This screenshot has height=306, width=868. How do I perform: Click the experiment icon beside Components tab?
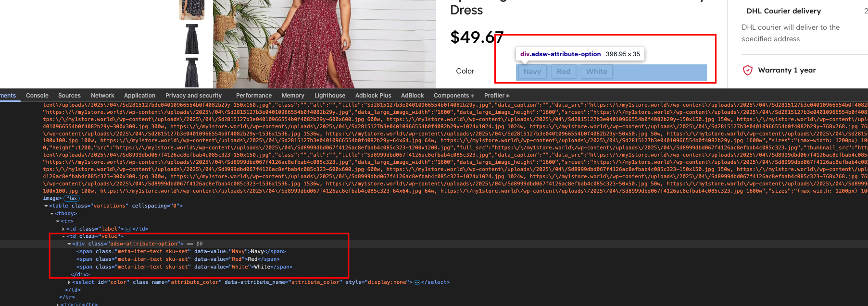click(472, 96)
